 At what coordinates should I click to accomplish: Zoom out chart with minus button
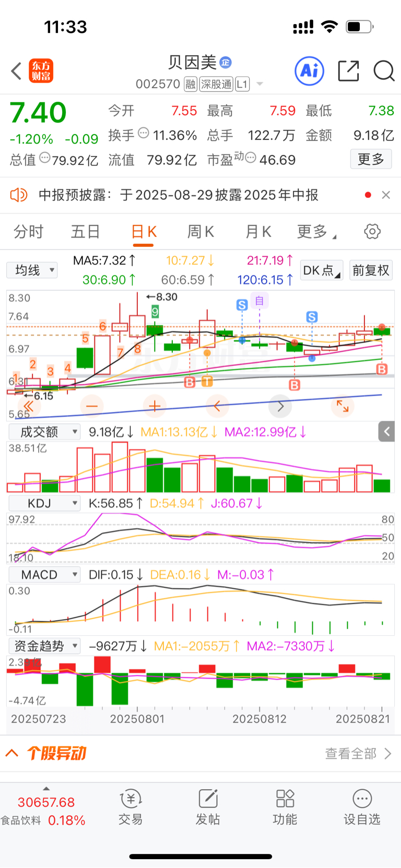(92, 406)
